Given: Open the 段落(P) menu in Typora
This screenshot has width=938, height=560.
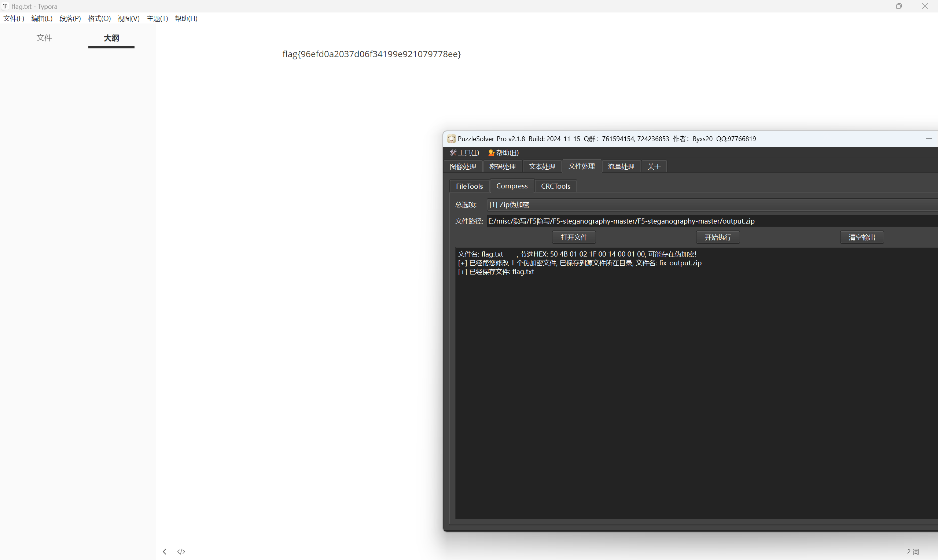Looking at the screenshot, I should 70,18.
